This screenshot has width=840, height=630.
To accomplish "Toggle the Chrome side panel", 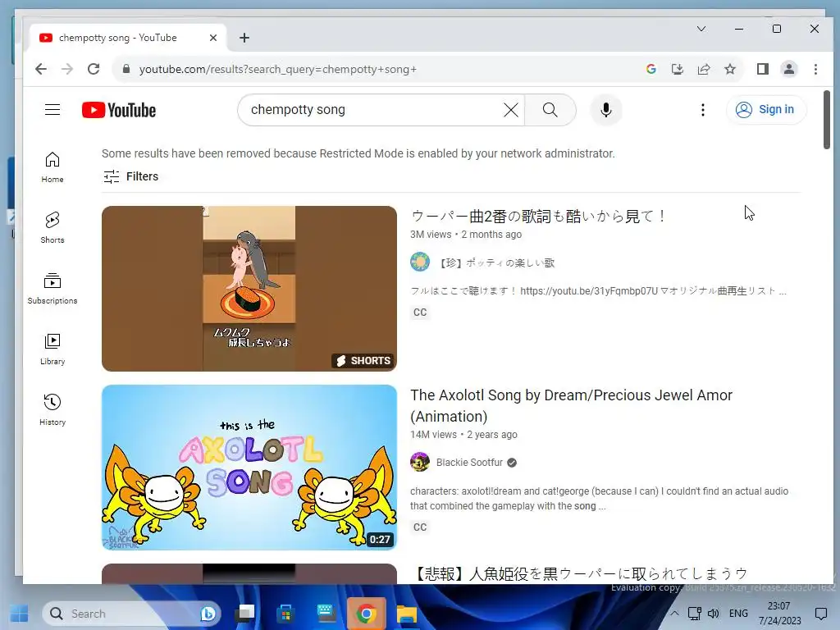I will point(763,69).
